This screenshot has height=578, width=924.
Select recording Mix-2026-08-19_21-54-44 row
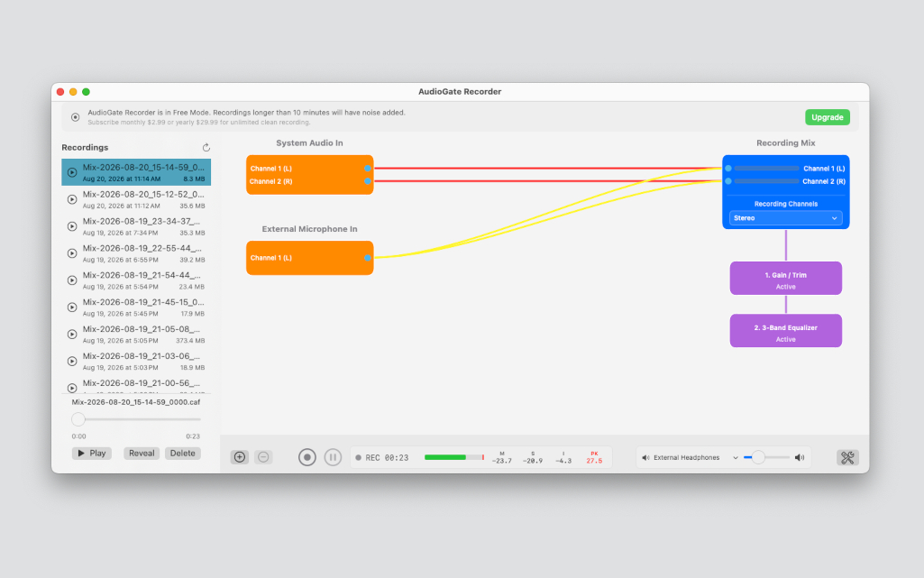[x=136, y=280]
